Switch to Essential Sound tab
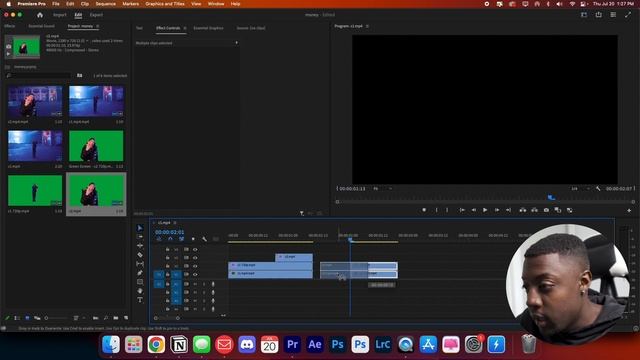The height and width of the screenshot is (360, 640). click(41, 26)
